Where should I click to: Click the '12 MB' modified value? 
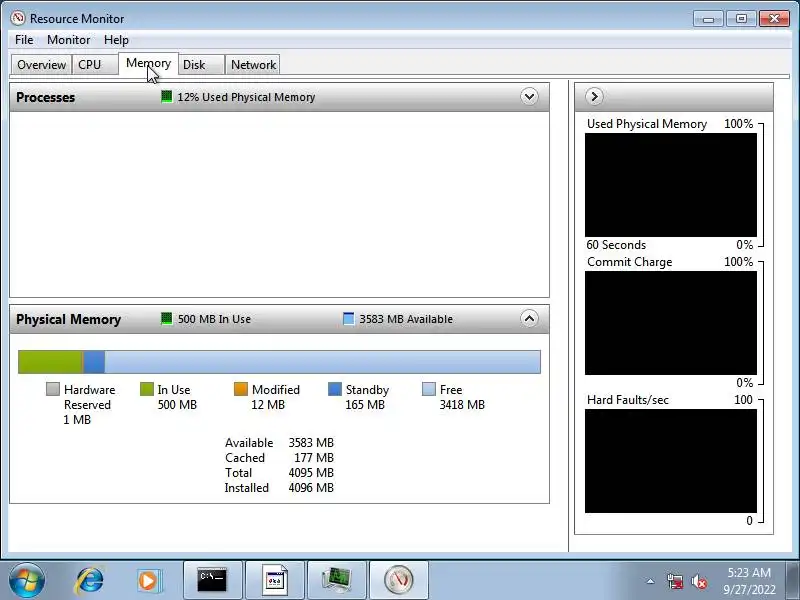pos(268,405)
